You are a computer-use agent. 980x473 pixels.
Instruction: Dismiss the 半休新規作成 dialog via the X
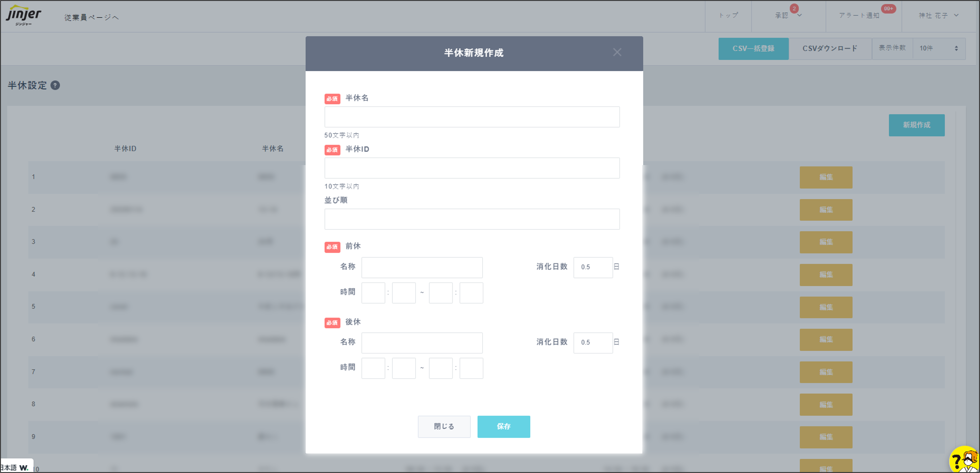617,52
